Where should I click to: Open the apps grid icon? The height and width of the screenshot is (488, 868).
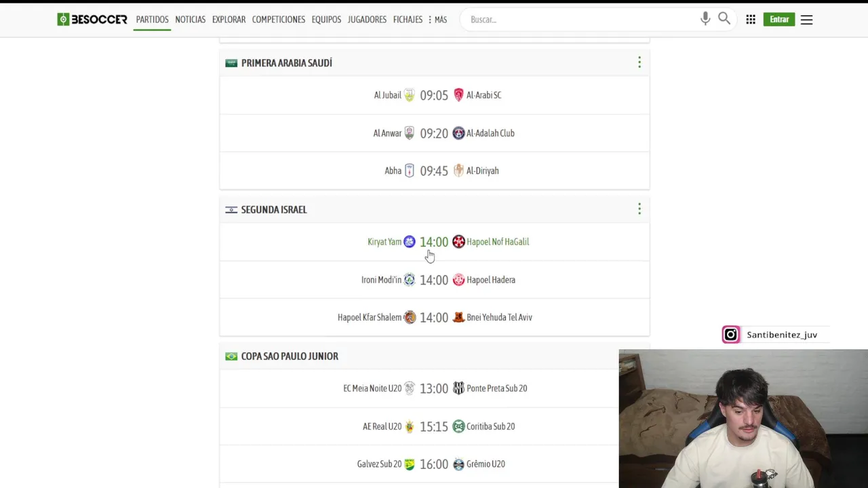pyautogui.click(x=751, y=20)
